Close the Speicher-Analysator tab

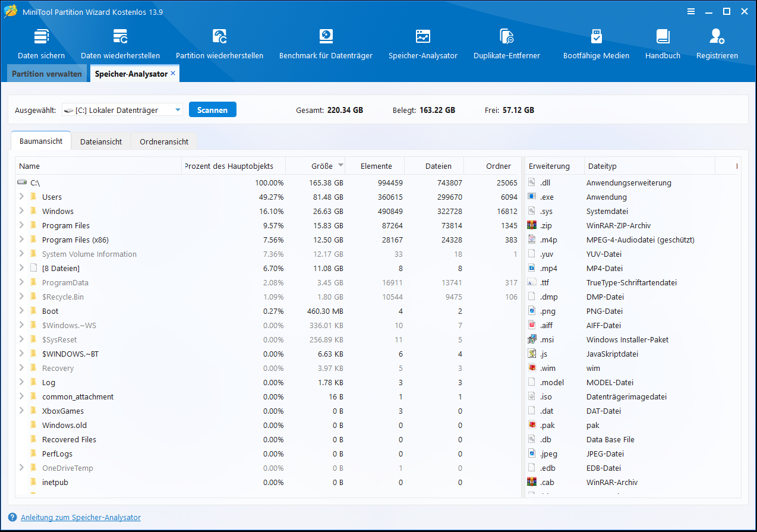(173, 74)
